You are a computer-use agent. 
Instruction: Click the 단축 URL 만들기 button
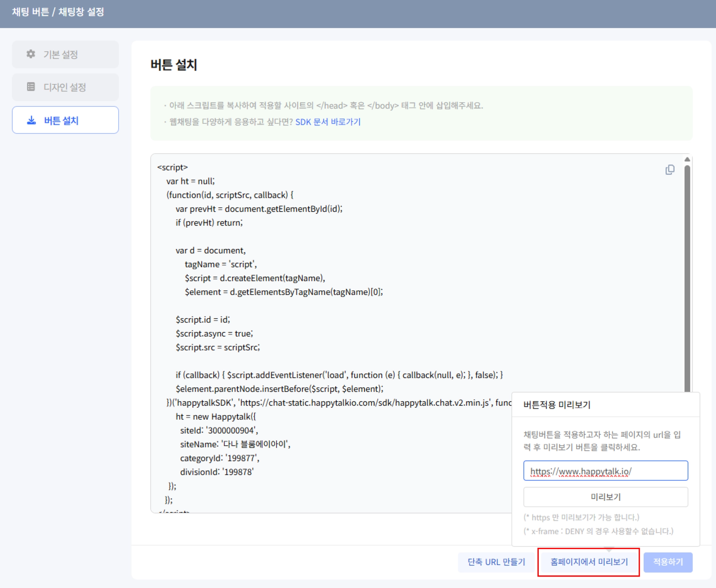click(496, 562)
